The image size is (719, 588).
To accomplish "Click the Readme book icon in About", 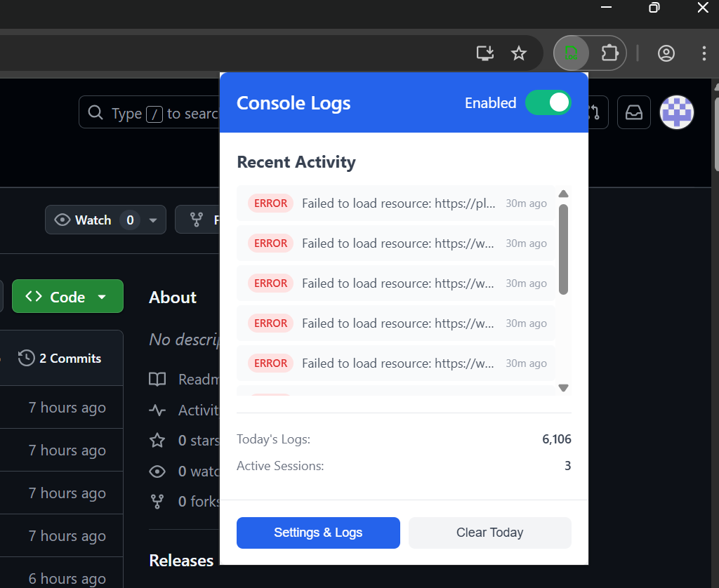I will pyautogui.click(x=157, y=379).
